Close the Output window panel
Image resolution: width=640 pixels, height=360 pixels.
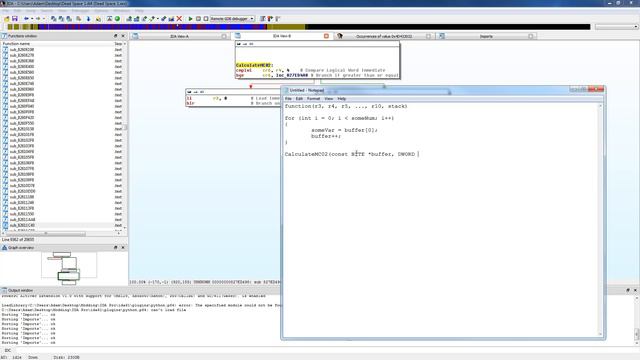(635, 290)
